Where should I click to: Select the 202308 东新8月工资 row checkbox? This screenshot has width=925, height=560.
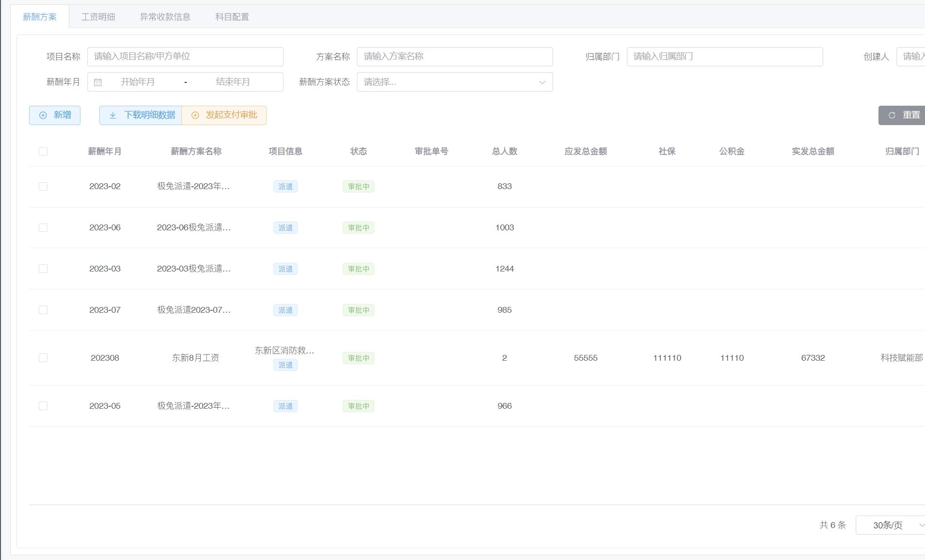(43, 358)
